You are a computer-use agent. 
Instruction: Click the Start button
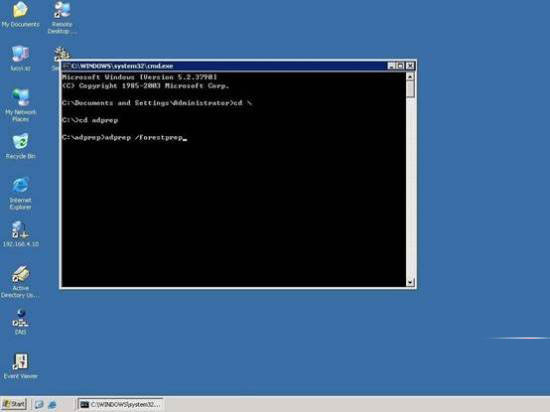point(14,404)
